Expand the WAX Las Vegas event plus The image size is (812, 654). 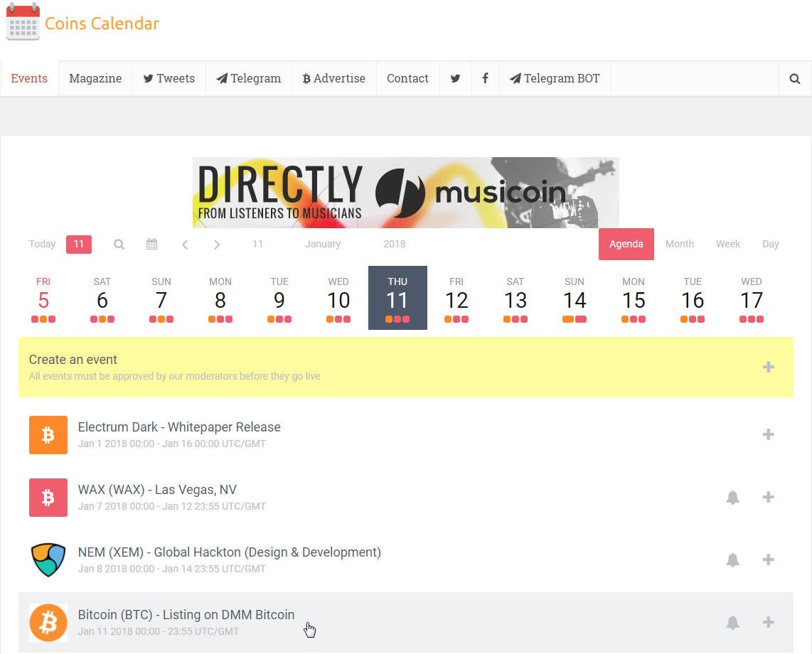[x=768, y=497]
